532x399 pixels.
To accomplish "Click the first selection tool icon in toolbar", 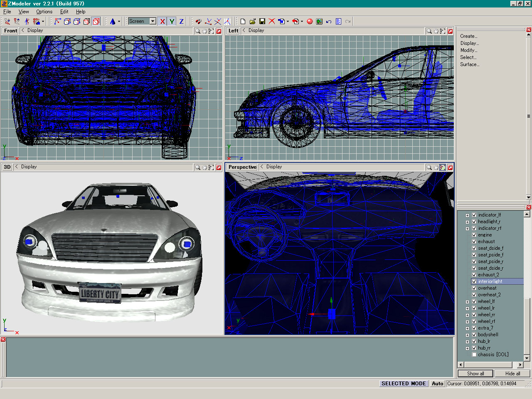I will (x=7, y=21).
